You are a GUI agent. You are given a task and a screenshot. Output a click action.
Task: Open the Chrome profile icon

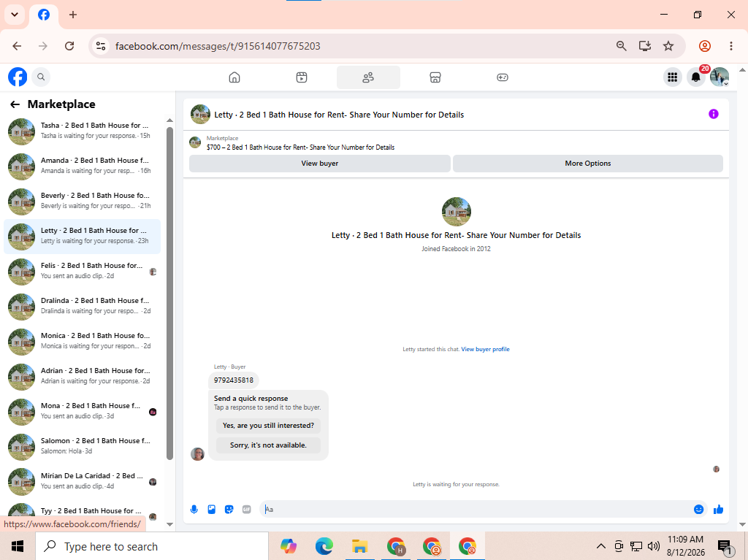click(x=705, y=46)
